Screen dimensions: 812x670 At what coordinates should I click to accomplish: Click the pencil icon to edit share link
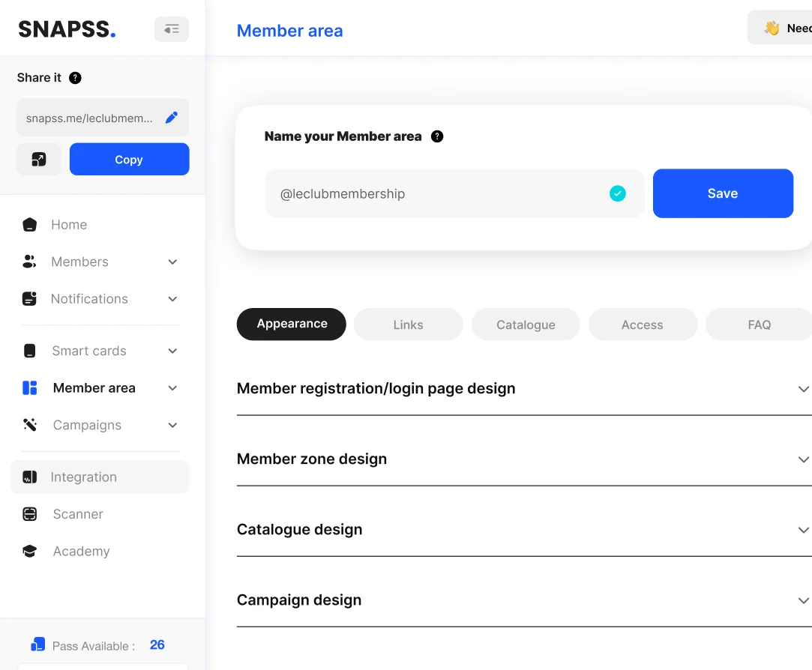point(172,118)
